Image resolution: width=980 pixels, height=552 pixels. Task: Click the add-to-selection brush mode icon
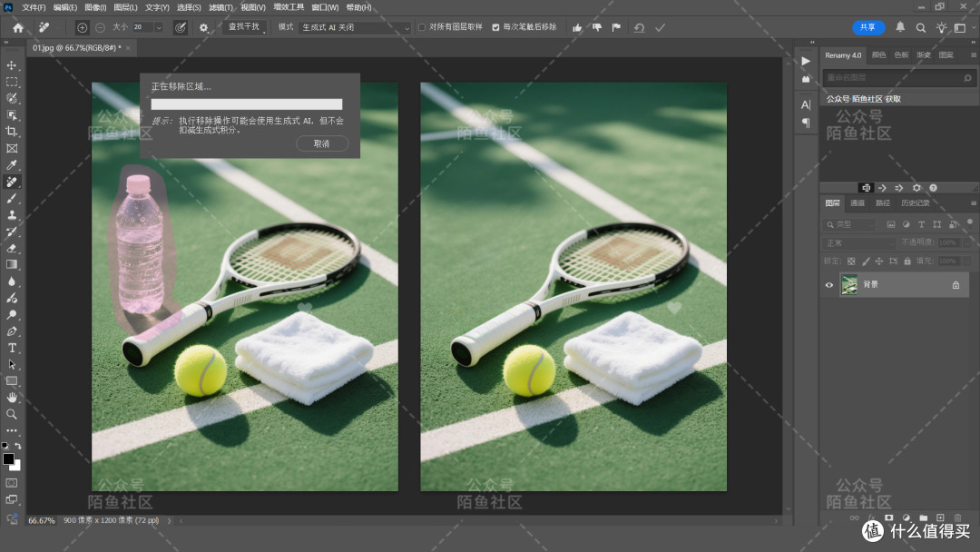point(82,27)
